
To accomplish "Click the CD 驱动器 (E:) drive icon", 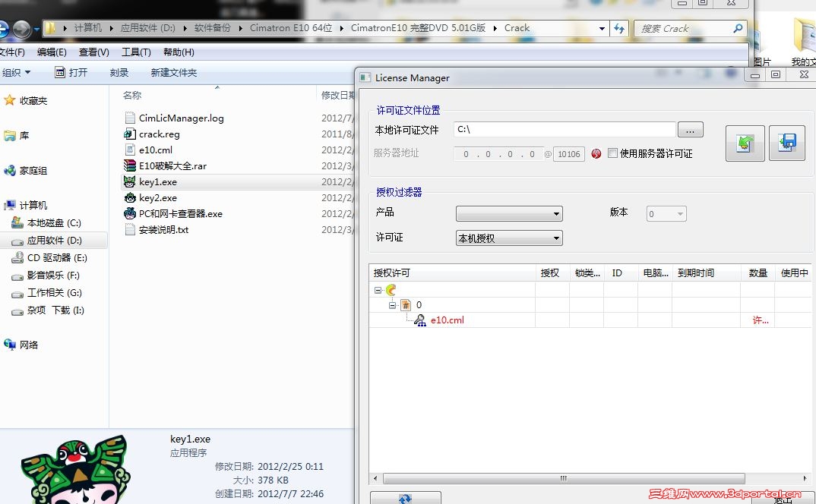I will 17,257.
